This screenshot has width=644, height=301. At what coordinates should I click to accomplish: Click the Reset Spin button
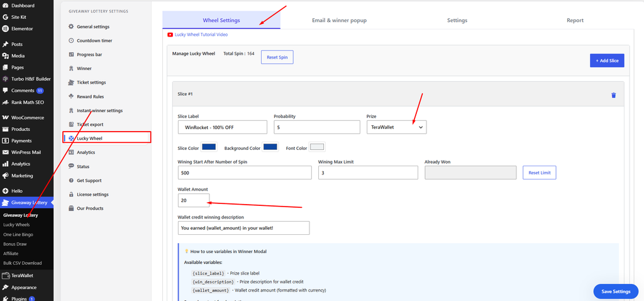(277, 57)
